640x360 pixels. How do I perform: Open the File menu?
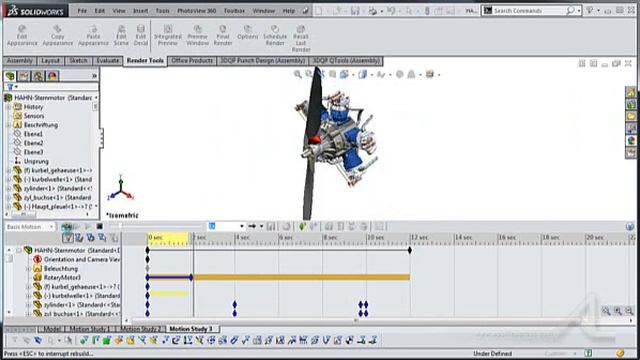pyautogui.click(x=82, y=11)
